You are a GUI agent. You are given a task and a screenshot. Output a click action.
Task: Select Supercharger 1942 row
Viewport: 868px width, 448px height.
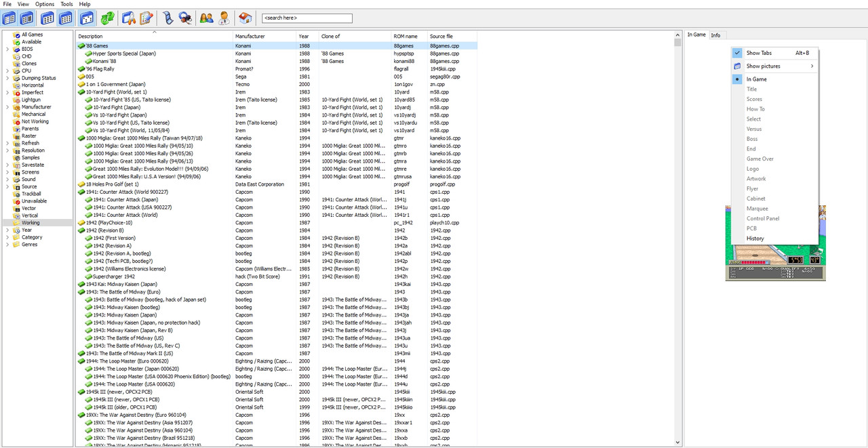(277, 277)
